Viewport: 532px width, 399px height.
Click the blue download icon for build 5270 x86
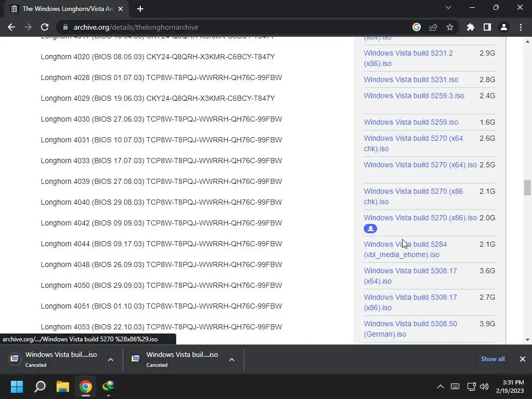[x=370, y=229]
